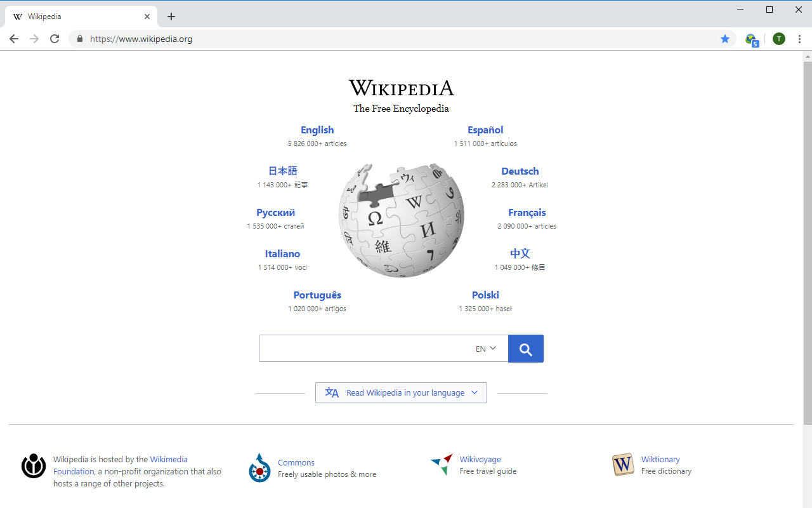Click the text 1 325 000+ haseł
This screenshot has width=812, height=508.
485,309
